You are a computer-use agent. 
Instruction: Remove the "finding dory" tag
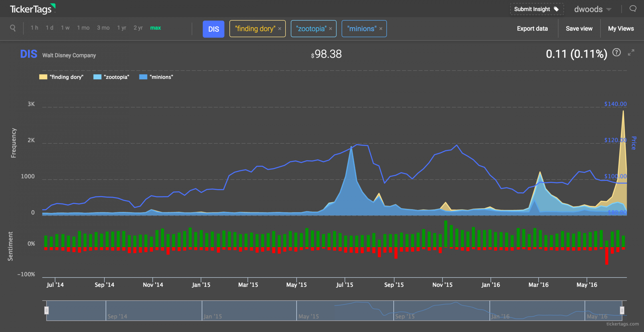point(280,29)
